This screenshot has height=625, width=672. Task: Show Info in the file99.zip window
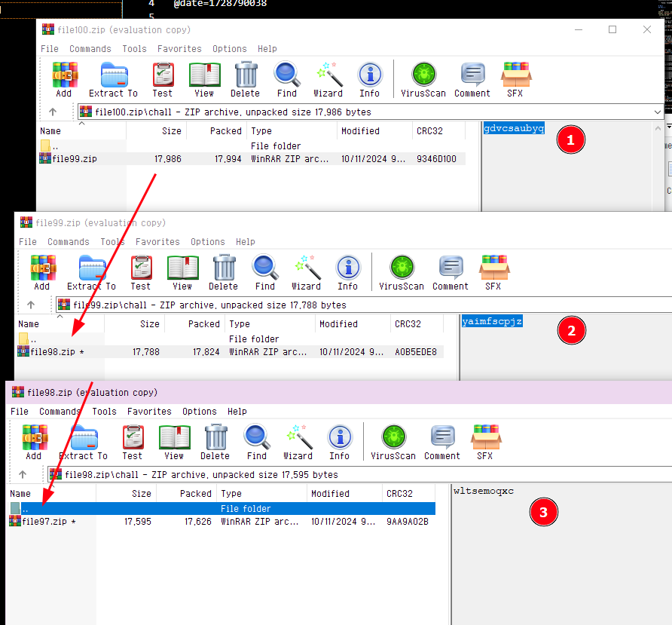tap(347, 272)
